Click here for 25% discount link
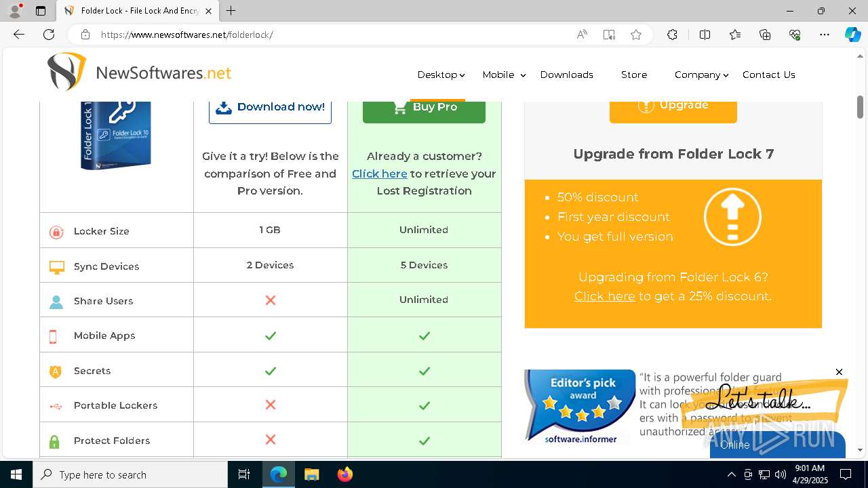Image resolution: width=868 pixels, height=488 pixels. pyautogui.click(x=605, y=296)
